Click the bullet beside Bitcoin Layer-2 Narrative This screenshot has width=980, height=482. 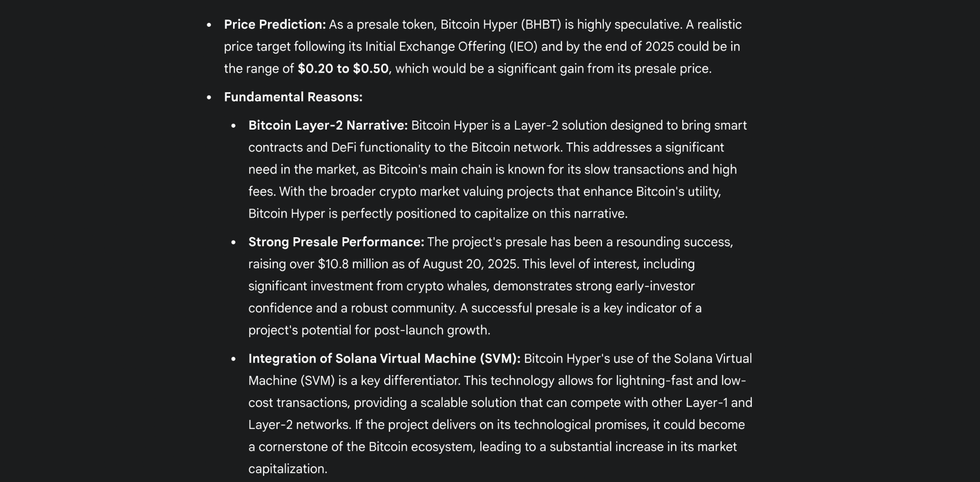tap(234, 126)
